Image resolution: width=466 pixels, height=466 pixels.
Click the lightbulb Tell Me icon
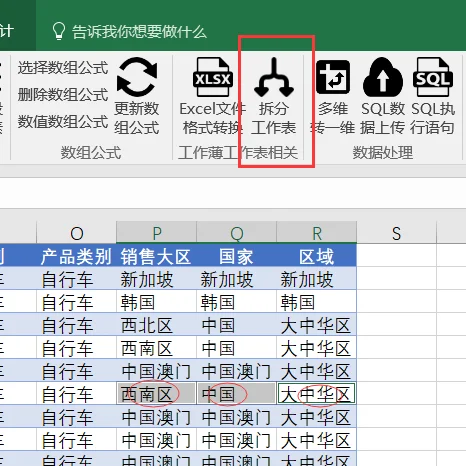pyautogui.click(x=59, y=31)
